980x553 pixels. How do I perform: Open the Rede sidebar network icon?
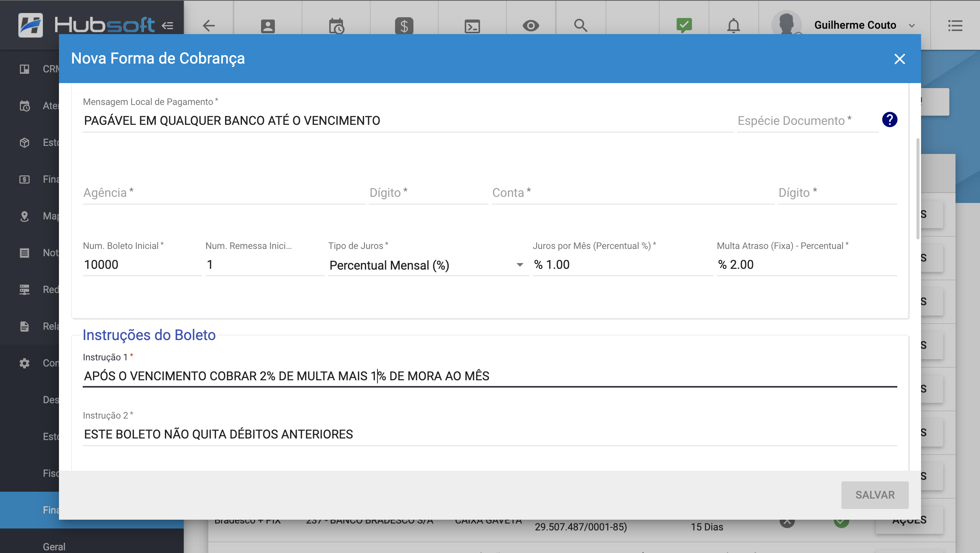point(24,290)
